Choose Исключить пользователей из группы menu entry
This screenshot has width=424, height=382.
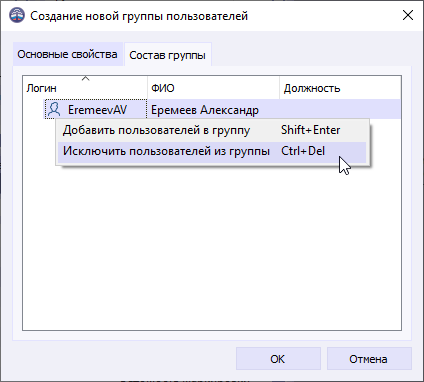(212, 152)
